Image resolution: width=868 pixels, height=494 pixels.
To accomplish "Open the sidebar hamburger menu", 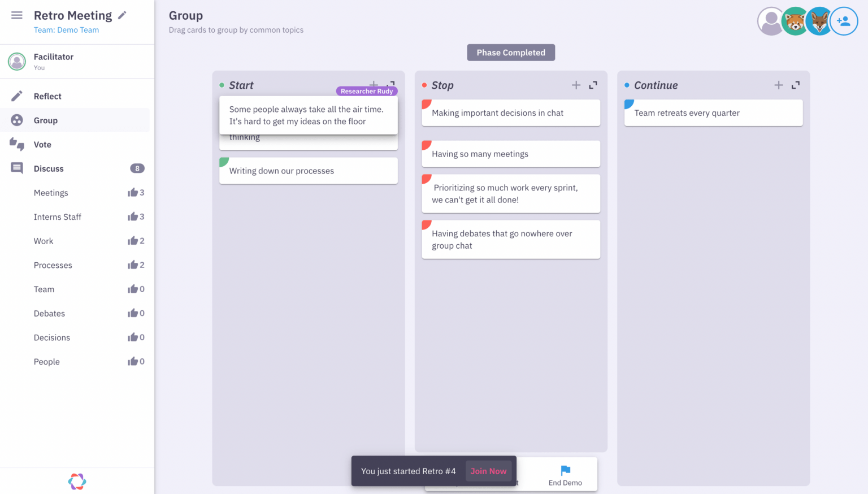I will pos(16,15).
